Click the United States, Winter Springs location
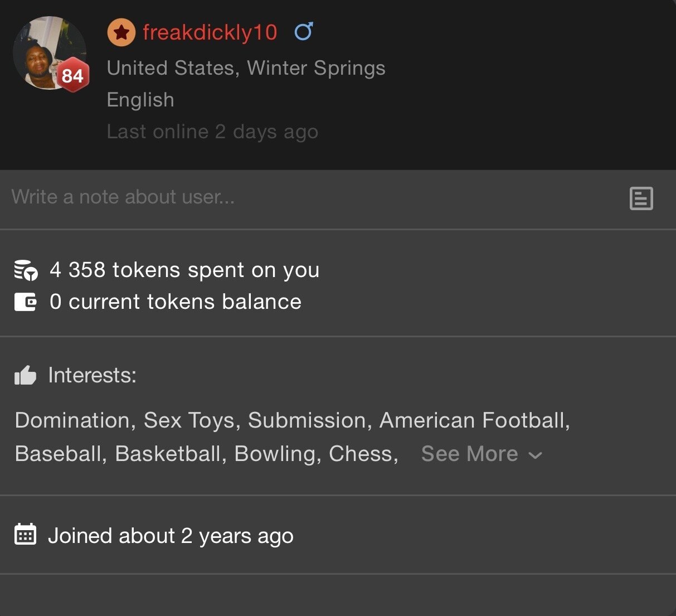Image resolution: width=676 pixels, height=616 pixels. pyautogui.click(x=246, y=68)
